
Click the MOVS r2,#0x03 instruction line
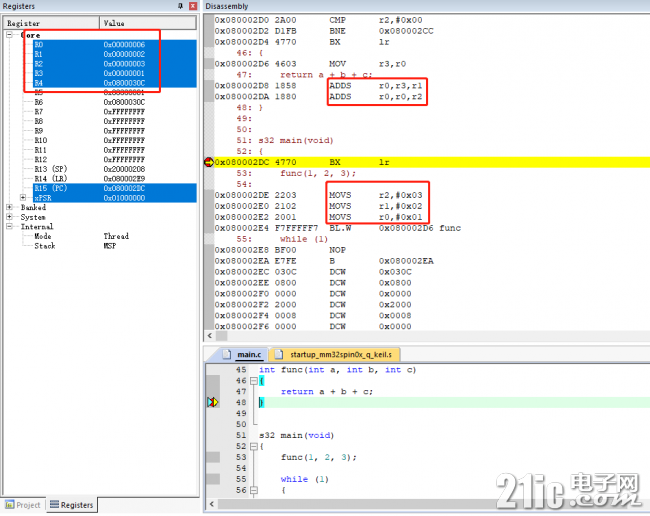[x=318, y=195]
